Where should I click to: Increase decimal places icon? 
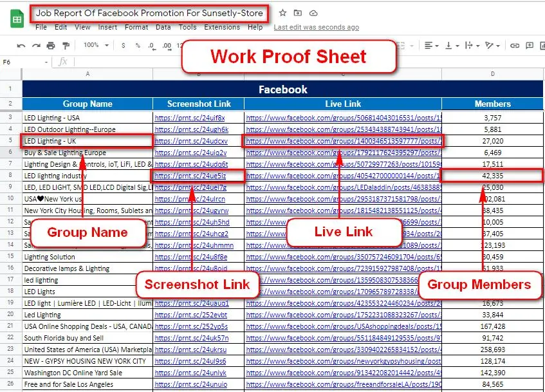(167, 46)
